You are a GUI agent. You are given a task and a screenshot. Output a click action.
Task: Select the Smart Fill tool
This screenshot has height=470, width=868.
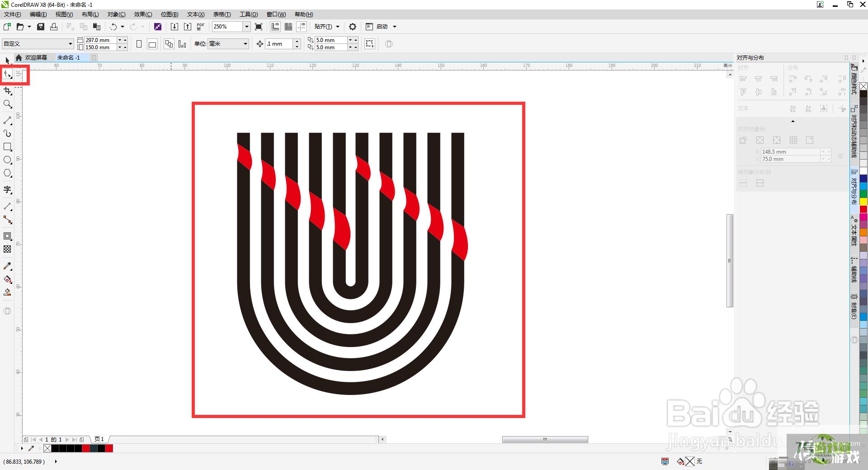coord(8,292)
